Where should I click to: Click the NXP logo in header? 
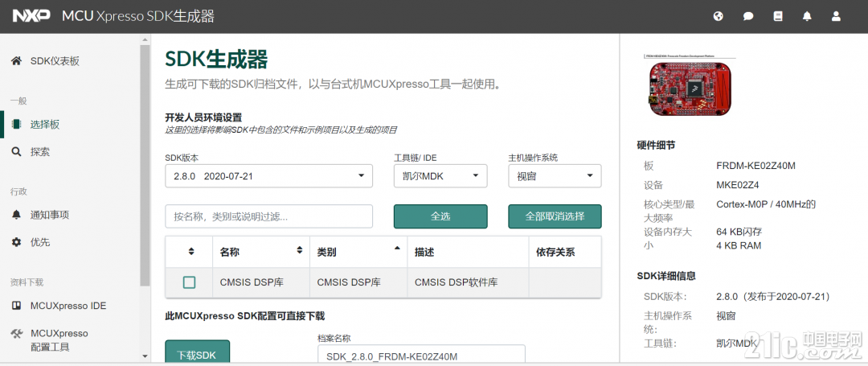(31, 16)
